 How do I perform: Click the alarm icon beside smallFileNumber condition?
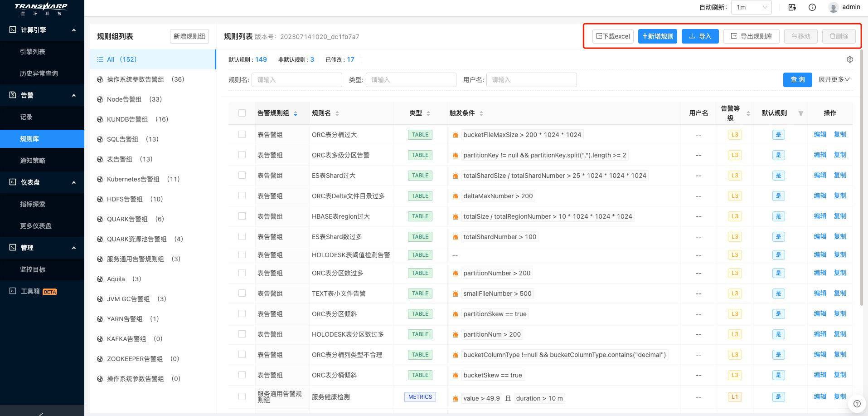[x=455, y=294]
